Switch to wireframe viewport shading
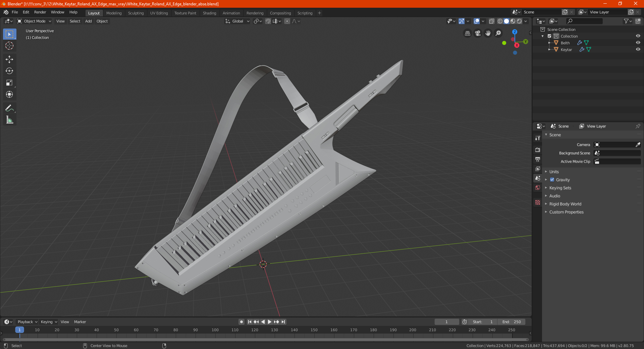Image resolution: width=644 pixels, height=349 pixels. [500, 21]
